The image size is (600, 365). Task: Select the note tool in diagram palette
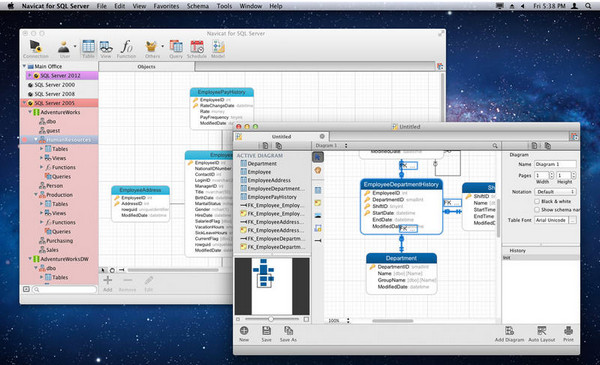[318, 203]
